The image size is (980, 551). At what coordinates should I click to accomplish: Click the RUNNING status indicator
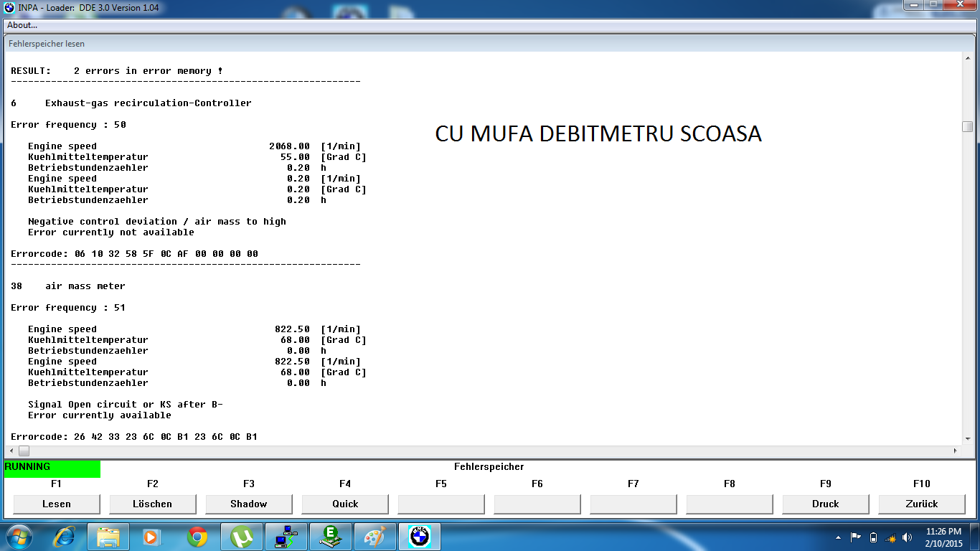(x=52, y=468)
